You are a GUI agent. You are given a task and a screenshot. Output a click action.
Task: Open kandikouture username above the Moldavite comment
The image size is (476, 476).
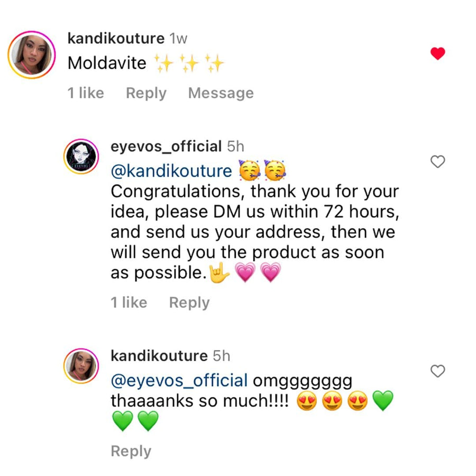pos(116,39)
